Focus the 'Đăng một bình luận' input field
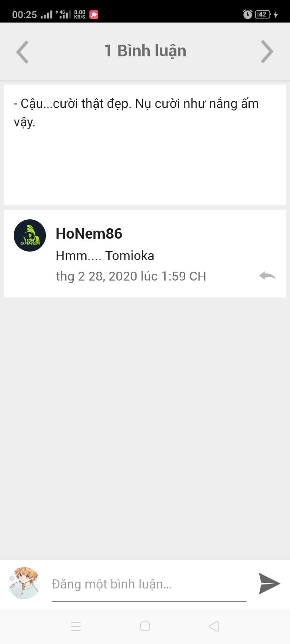 pos(149,584)
